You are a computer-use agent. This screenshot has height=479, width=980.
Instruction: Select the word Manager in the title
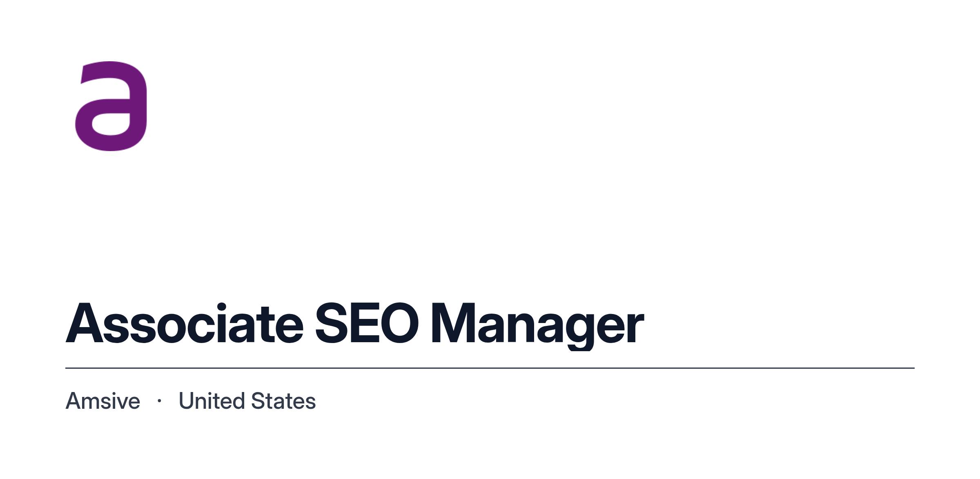537,326
